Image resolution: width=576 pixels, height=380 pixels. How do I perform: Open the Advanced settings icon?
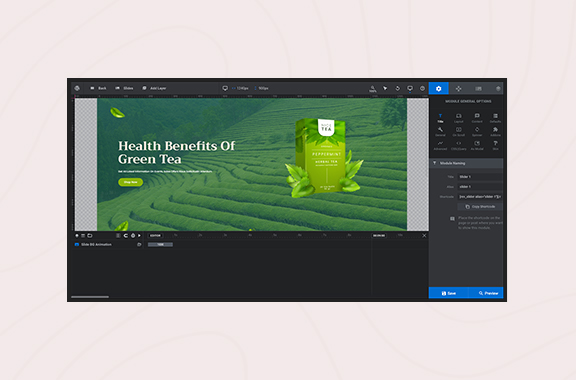(x=440, y=145)
